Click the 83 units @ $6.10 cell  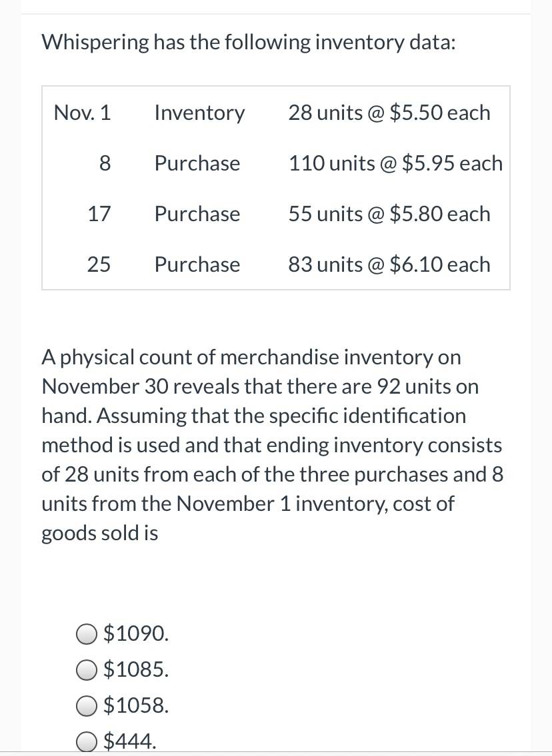[x=389, y=264]
